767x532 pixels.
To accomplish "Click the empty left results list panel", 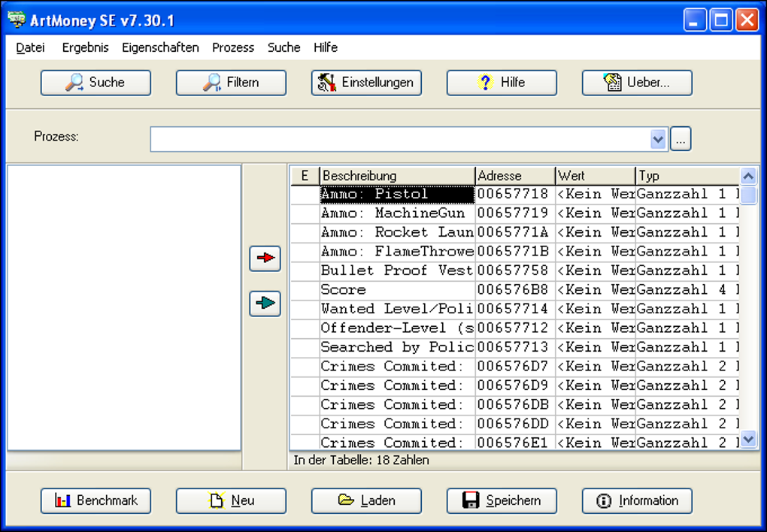I will [x=124, y=307].
